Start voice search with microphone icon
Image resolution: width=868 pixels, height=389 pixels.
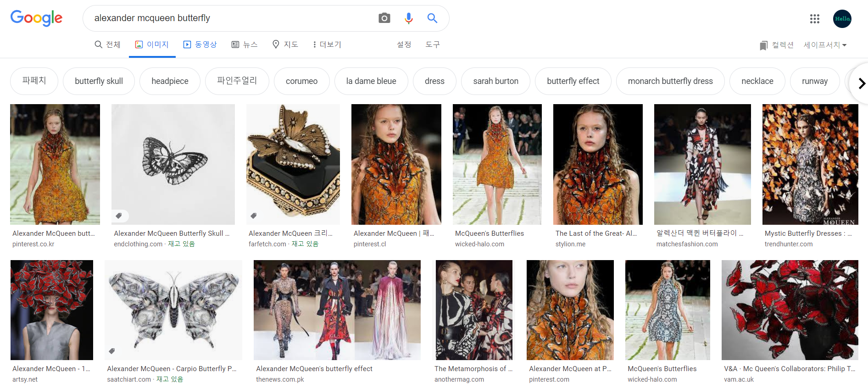click(408, 18)
